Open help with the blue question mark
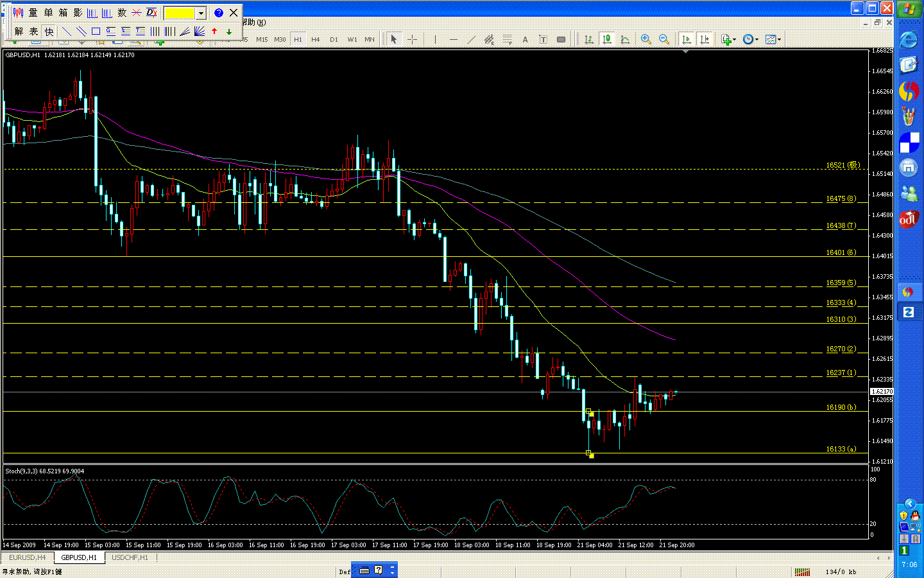The width and height of the screenshot is (924, 578). click(x=219, y=13)
